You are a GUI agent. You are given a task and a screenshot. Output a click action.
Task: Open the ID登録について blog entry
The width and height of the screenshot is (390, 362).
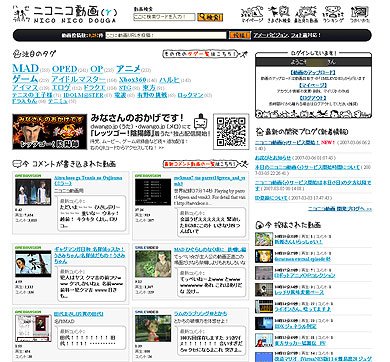point(271,198)
